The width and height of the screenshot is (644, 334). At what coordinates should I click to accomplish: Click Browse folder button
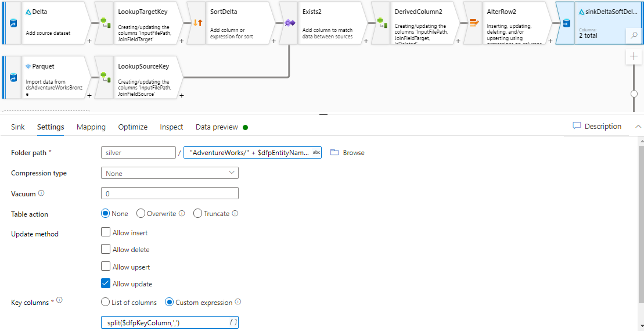pyautogui.click(x=347, y=152)
